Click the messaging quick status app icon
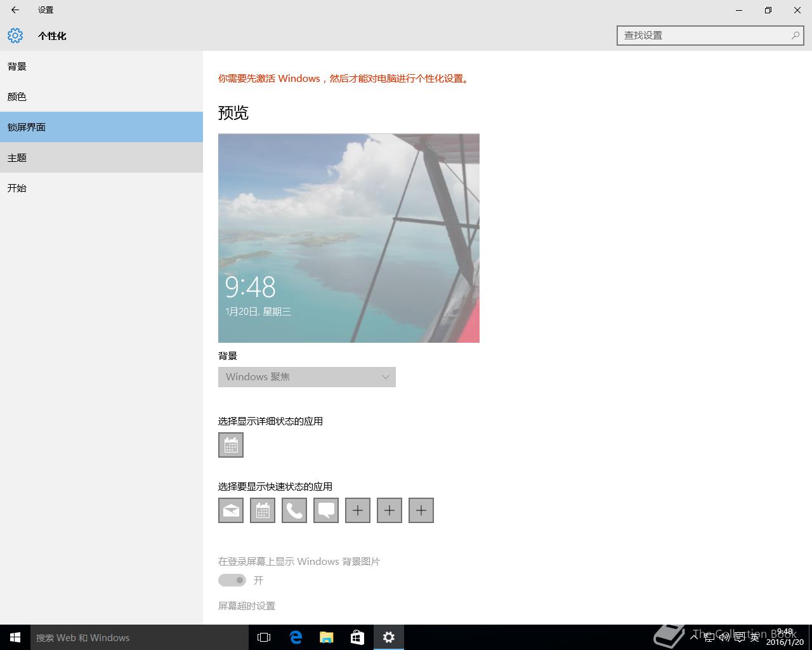 click(x=326, y=510)
